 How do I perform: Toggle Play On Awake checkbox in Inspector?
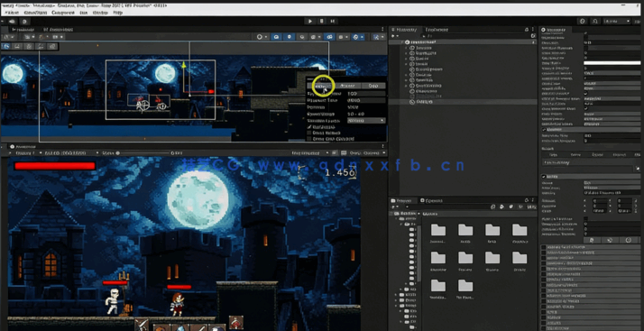[x=586, y=94]
